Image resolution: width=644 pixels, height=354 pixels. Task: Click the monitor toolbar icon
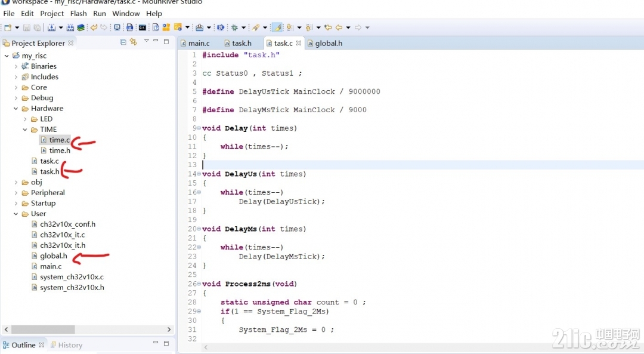(x=117, y=27)
